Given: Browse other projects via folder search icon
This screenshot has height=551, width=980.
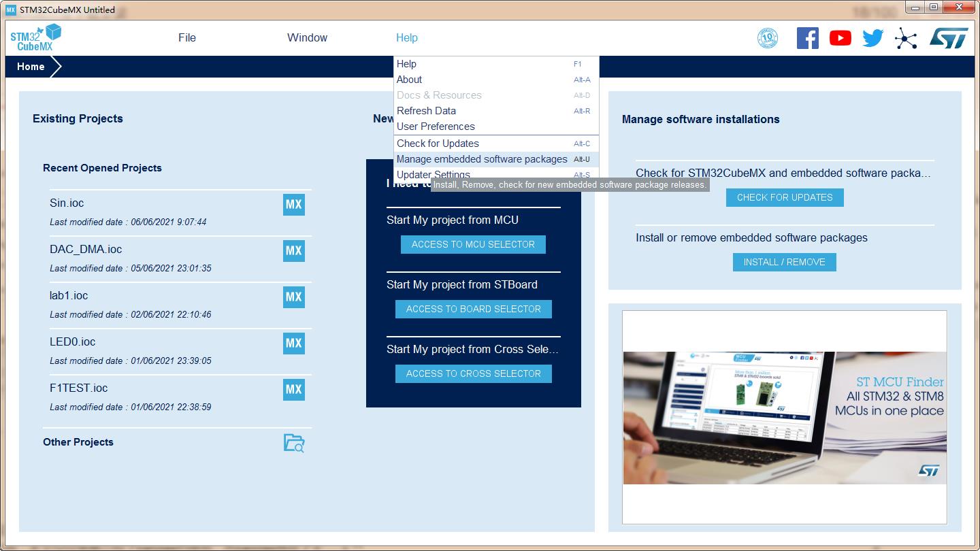Looking at the screenshot, I should [x=294, y=443].
